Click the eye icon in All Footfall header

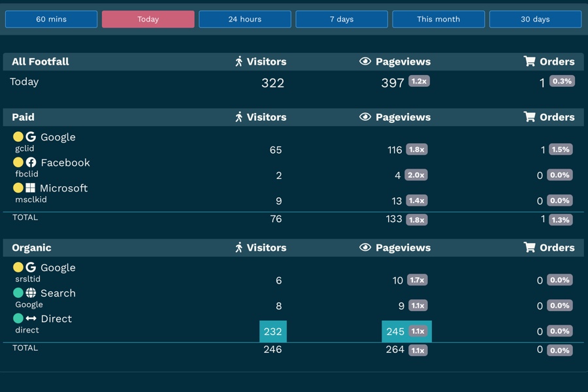tap(365, 61)
